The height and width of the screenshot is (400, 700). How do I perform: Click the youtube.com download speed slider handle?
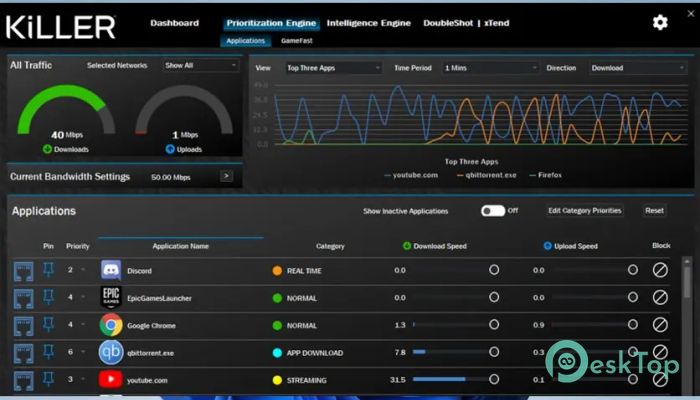[x=494, y=379]
